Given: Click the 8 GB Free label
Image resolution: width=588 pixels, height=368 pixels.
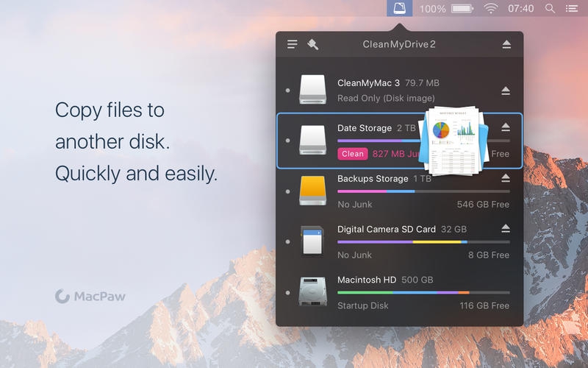Looking at the screenshot, I should pyautogui.click(x=489, y=255).
